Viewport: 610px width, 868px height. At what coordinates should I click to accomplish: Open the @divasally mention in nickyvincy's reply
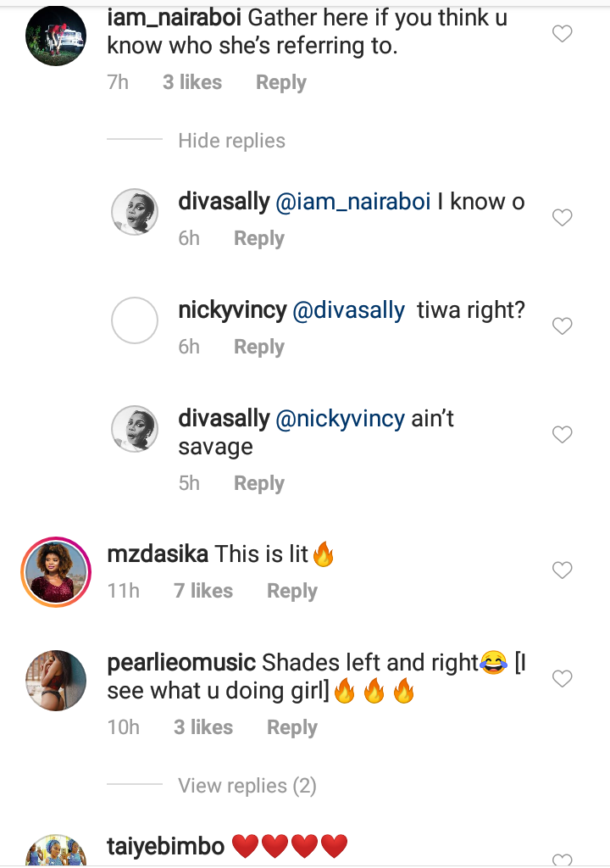(348, 310)
